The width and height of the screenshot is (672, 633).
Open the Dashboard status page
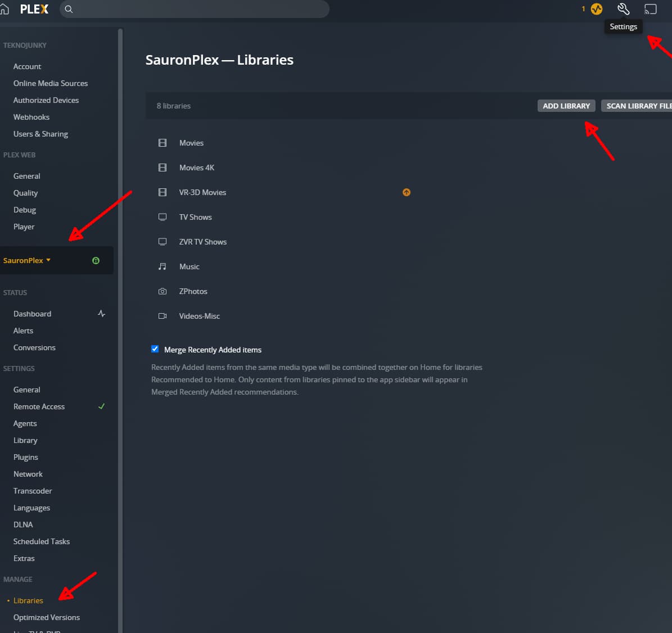click(x=32, y=314)
